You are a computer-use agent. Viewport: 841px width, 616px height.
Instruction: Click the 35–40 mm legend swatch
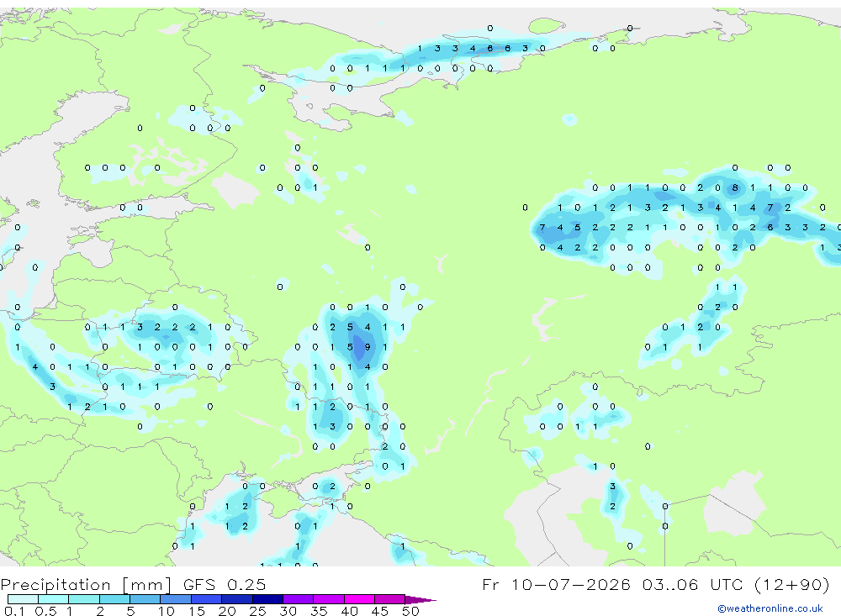point(329,599)
